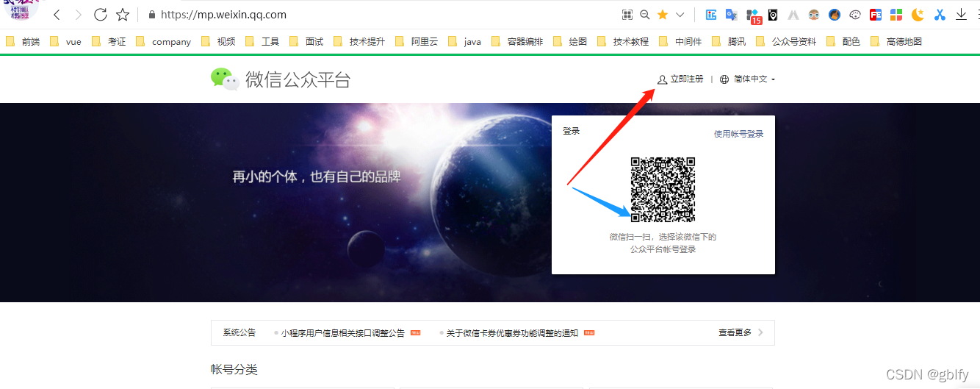This screenshot has width=980, height=389.
Task: Open the downloads arrow icon
Action: coord(961,15)
